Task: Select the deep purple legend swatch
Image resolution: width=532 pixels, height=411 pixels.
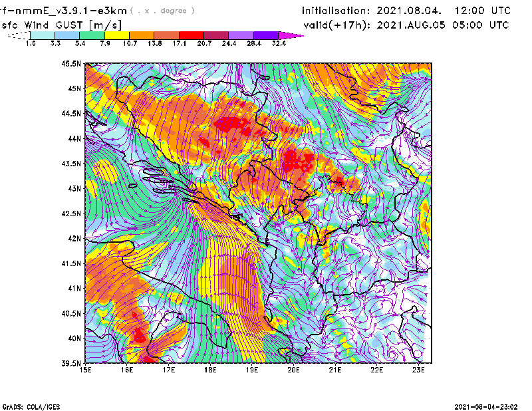Action: tap(265, 35)
